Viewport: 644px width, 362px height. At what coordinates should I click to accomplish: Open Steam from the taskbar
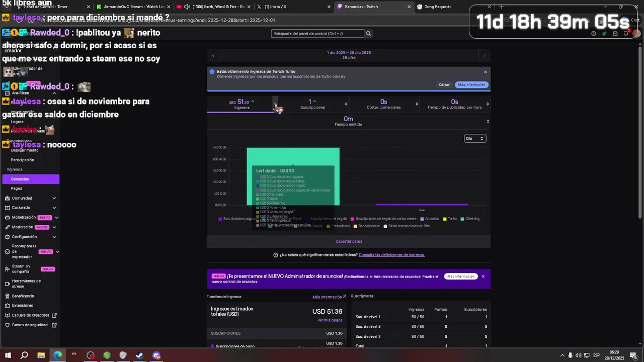140,355
